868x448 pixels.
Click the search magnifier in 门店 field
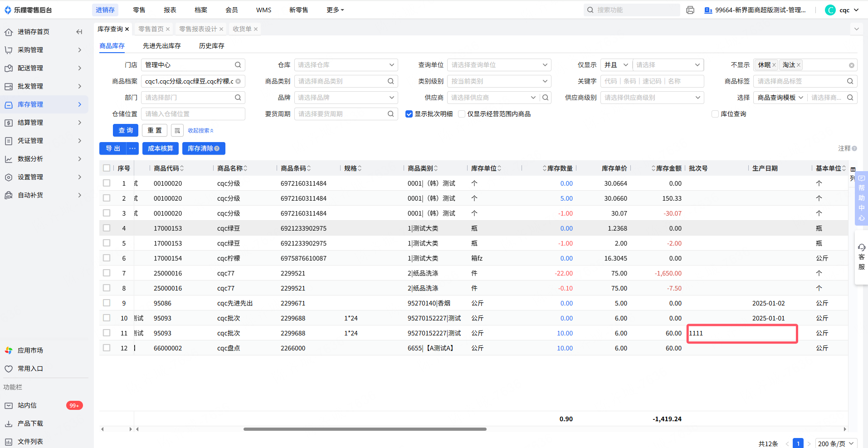(238, 65)
